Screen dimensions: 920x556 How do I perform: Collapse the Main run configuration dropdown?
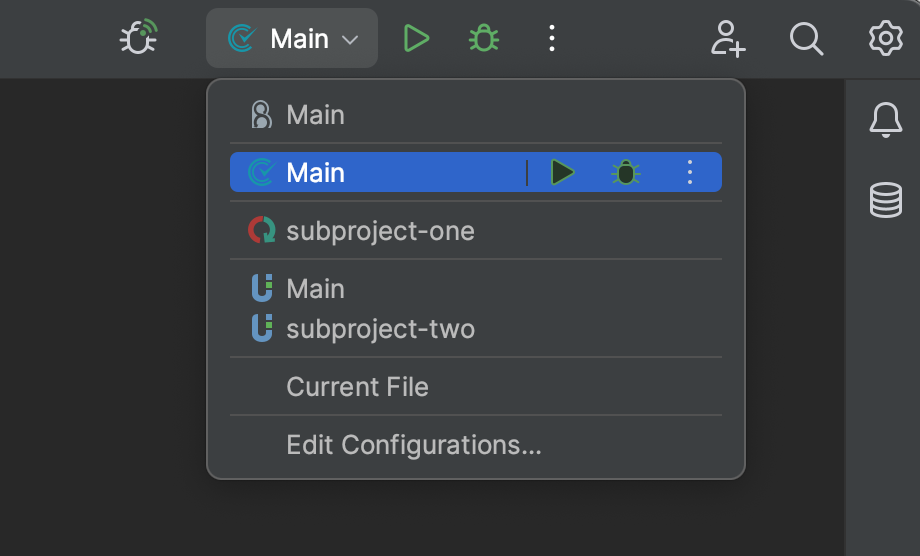[292, 39]
